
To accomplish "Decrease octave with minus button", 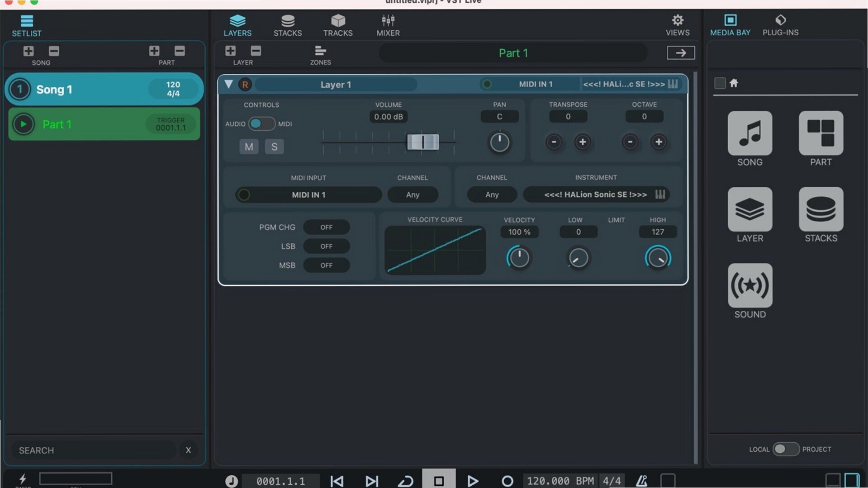I will pos(630,142).
